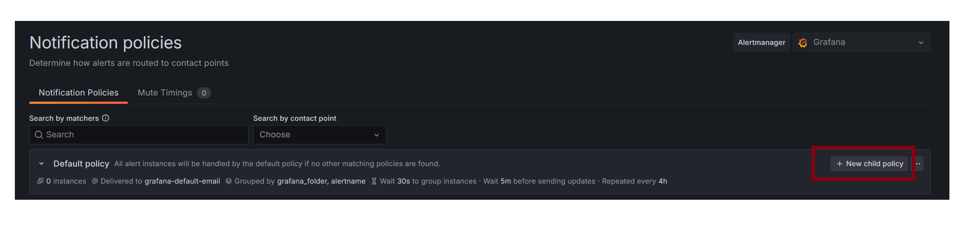The image size is (980, 232).
Task: Follow the grafana-default-email contact point link
Action: pos(182,181)
